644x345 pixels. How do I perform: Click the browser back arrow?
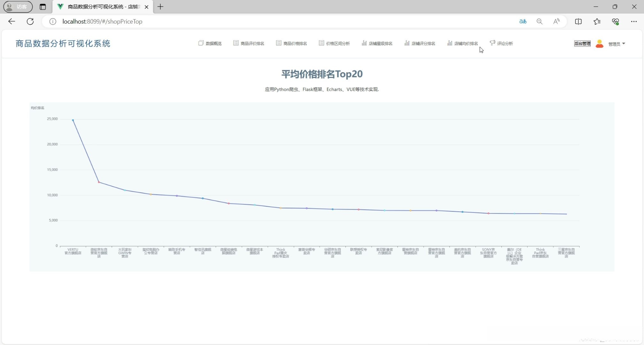pyautogui.click(x=12, y=21)
